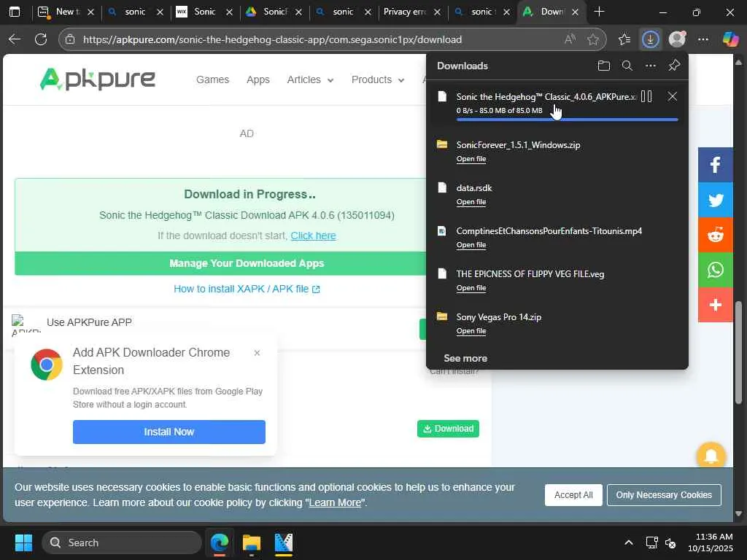Go back to previous page
The height and width of the screenshot is (560, 747).
coord(15,39)
